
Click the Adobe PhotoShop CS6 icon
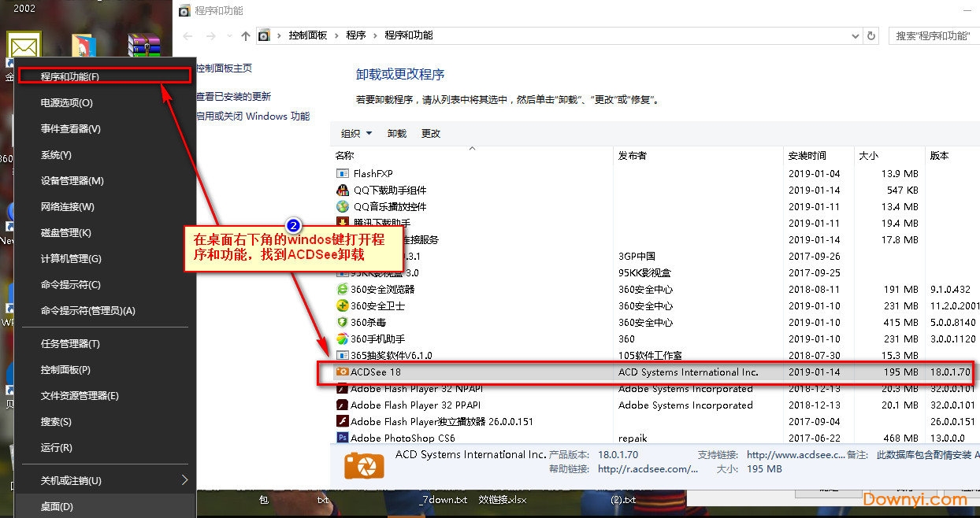[343, 438]
